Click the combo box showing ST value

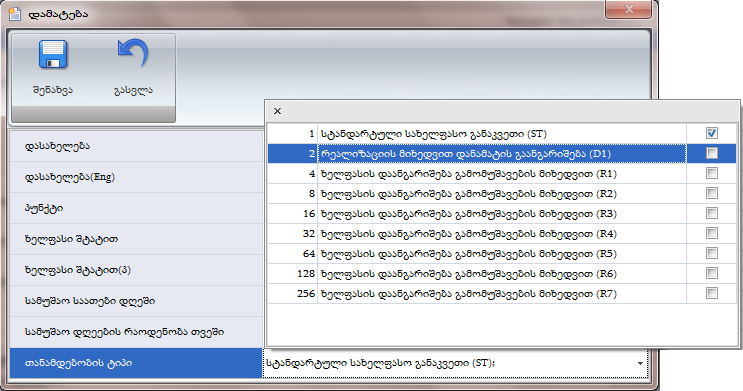455,364
